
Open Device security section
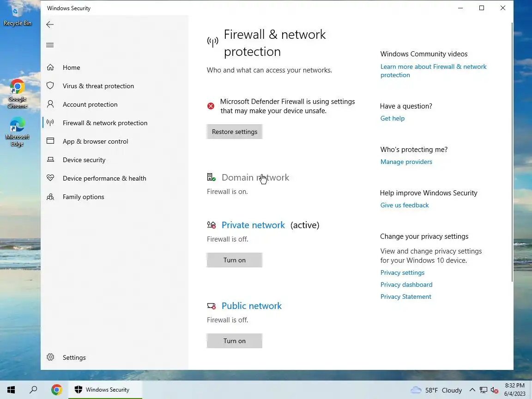84,160
